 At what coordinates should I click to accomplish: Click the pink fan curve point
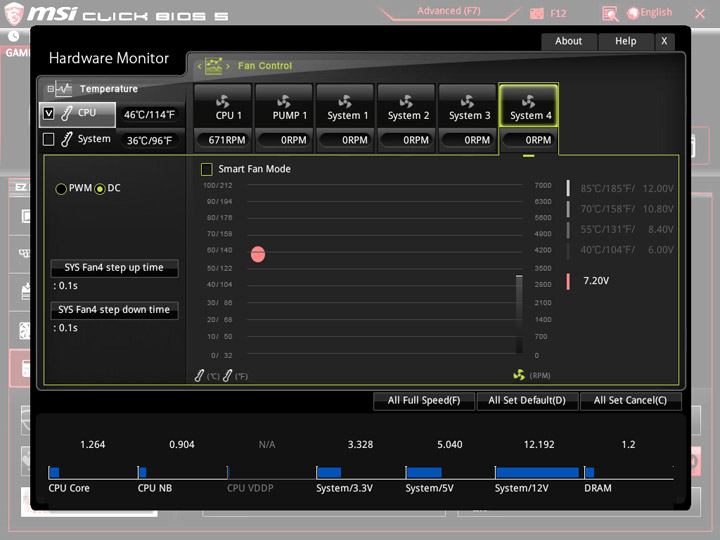tap(258, 254)
